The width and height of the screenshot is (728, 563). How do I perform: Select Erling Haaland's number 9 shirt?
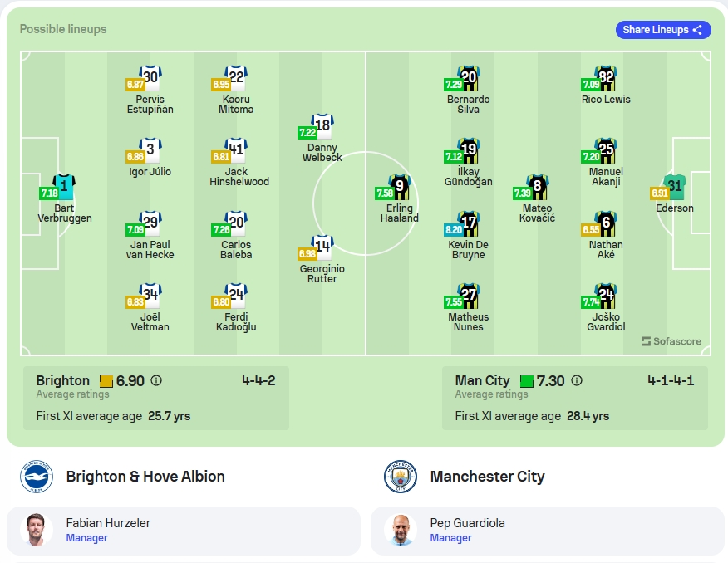pos(399,187)
